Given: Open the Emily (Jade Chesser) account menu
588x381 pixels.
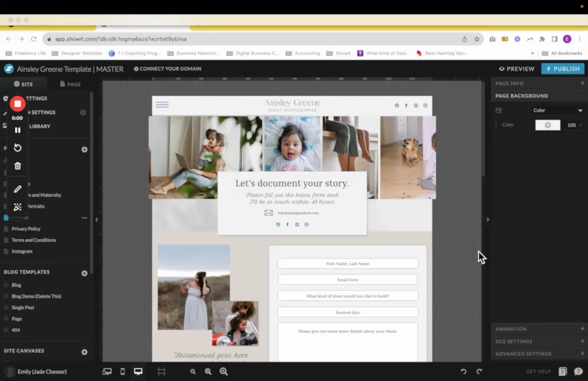Looking at the screenshot, I should [x=37, y=371].
